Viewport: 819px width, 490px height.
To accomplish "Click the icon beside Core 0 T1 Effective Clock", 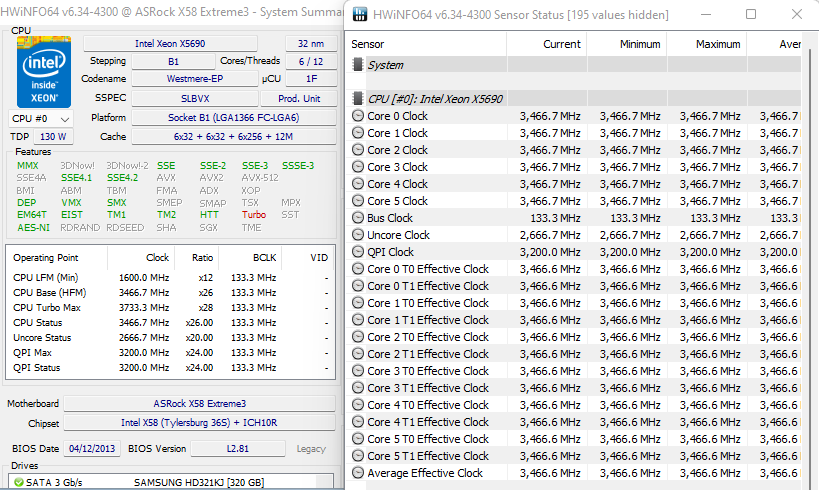I will coord(358,286).
